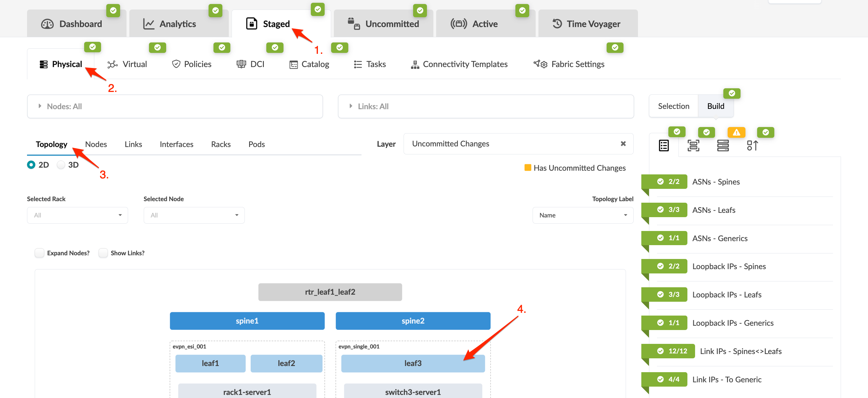Enable the Expand Nodes checkbox

(x=39, y=253)
